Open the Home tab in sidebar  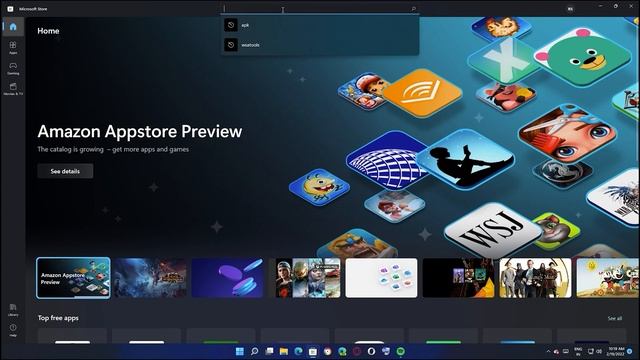click(x=13, y=27)
